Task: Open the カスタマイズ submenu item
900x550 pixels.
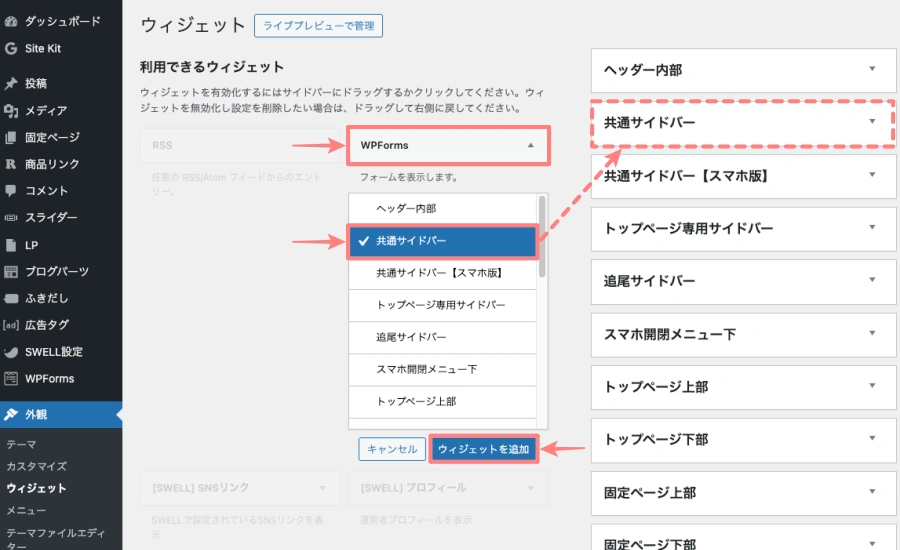Action: click(x=37, y=466)
